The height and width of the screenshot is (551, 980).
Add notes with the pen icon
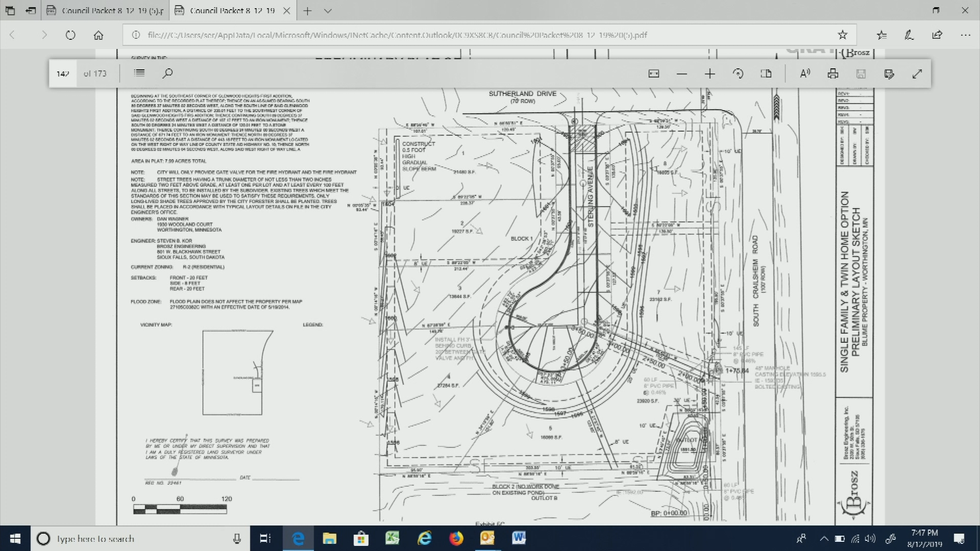click(909, 35)
